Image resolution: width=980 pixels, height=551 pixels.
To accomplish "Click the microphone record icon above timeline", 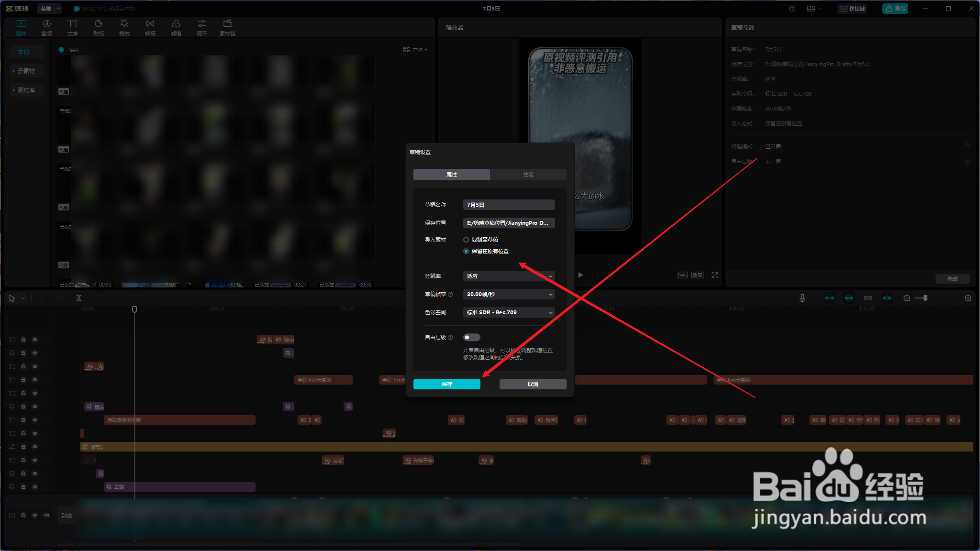I will point(802,298).
